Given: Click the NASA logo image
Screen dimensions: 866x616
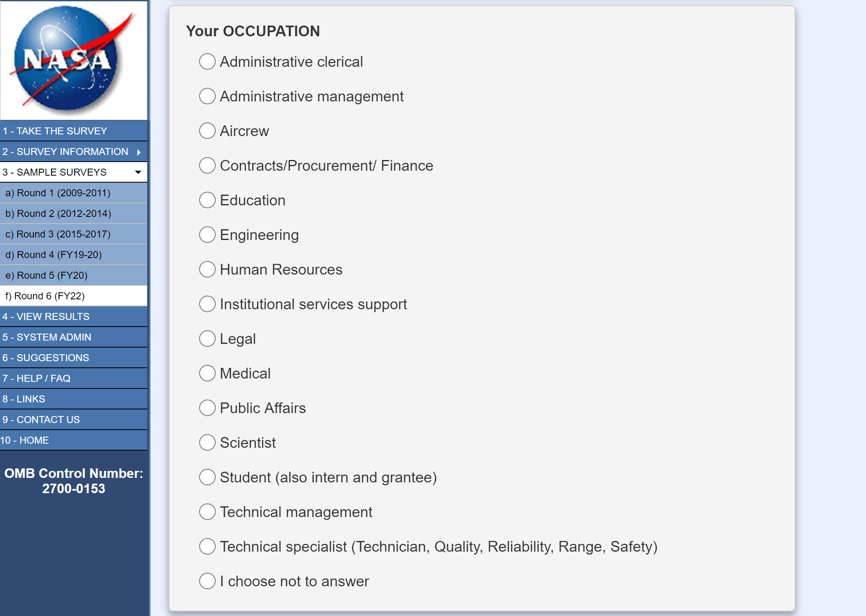Looking at the screenshot, I should pyautogui.click(x=73, y=60).
